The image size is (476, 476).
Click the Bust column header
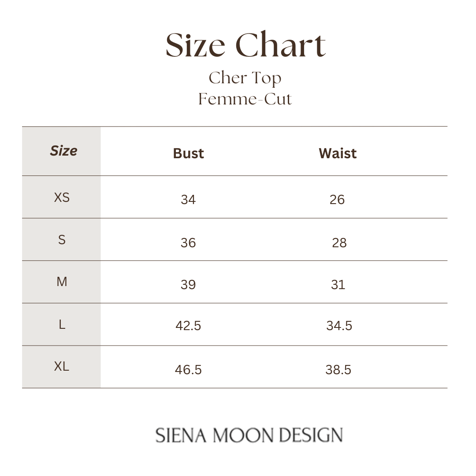pos(188,153)
